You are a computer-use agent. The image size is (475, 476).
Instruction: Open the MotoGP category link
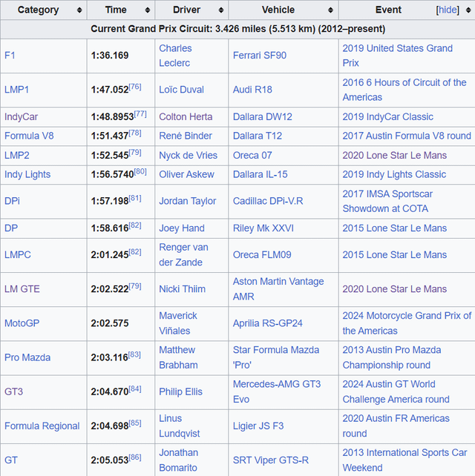click(22, 323)
